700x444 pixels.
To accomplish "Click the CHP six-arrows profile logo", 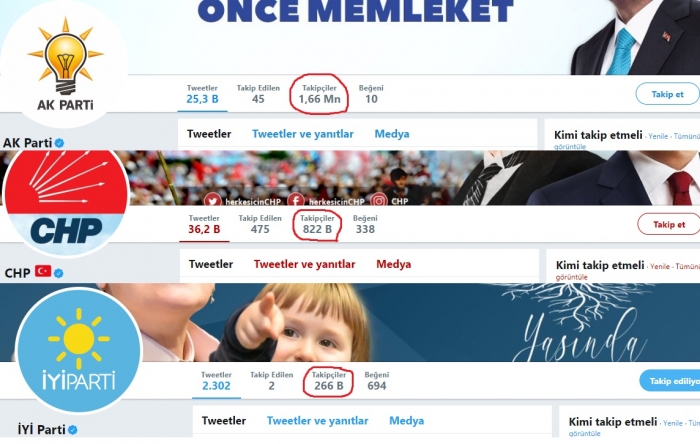I will pos(66,203).
